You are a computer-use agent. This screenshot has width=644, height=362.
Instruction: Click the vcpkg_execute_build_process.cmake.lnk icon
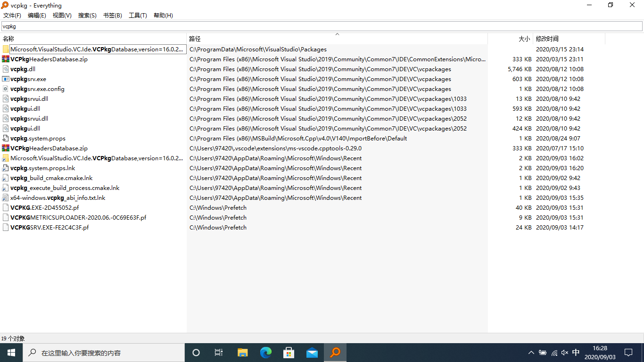tap(6, 188)
